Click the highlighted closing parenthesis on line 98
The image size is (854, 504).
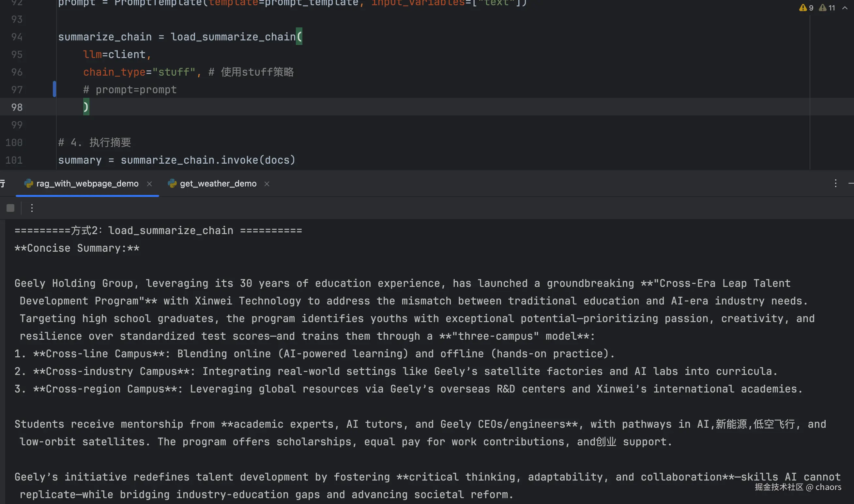[x=86, y=107]
